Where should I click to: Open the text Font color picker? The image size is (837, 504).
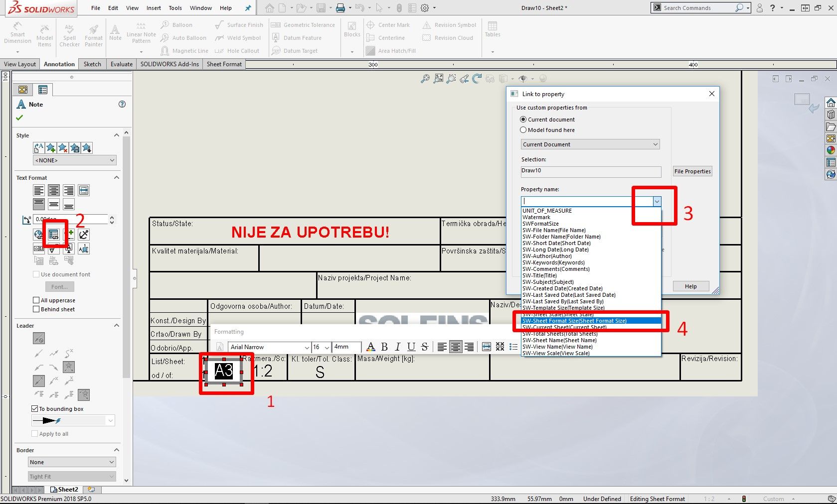coord(370,347)
